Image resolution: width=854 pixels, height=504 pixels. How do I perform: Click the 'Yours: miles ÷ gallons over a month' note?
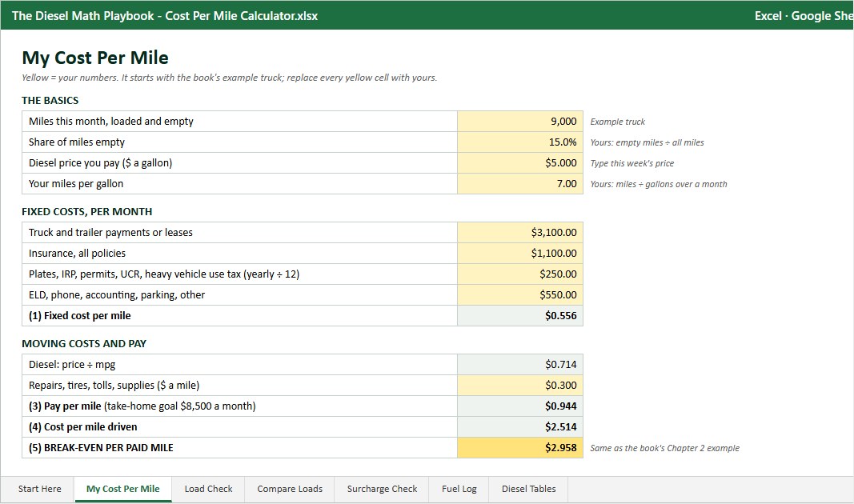(x=659, y=184)
